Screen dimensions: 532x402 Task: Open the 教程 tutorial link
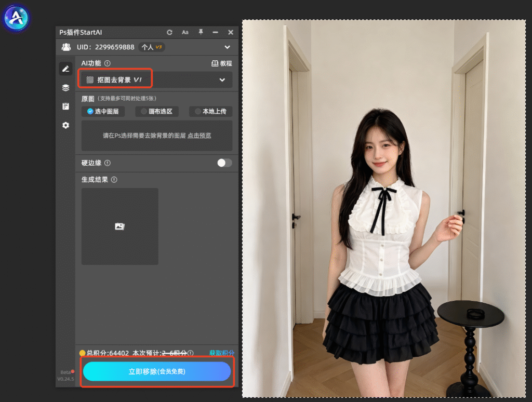(x=221, y=63)
